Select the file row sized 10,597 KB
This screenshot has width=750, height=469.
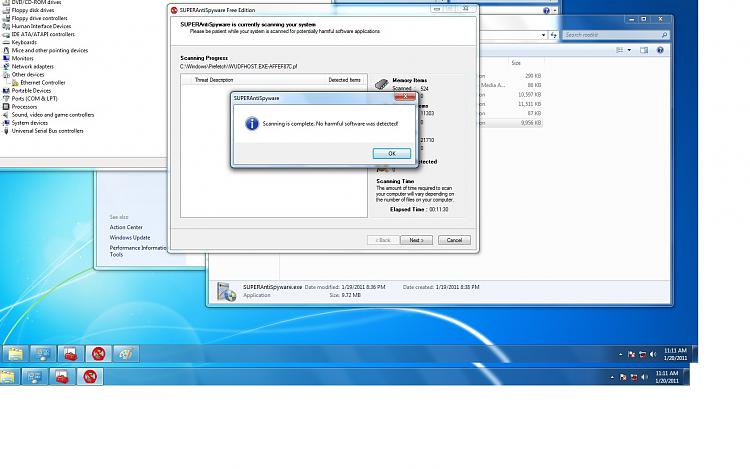pos(511,95)
